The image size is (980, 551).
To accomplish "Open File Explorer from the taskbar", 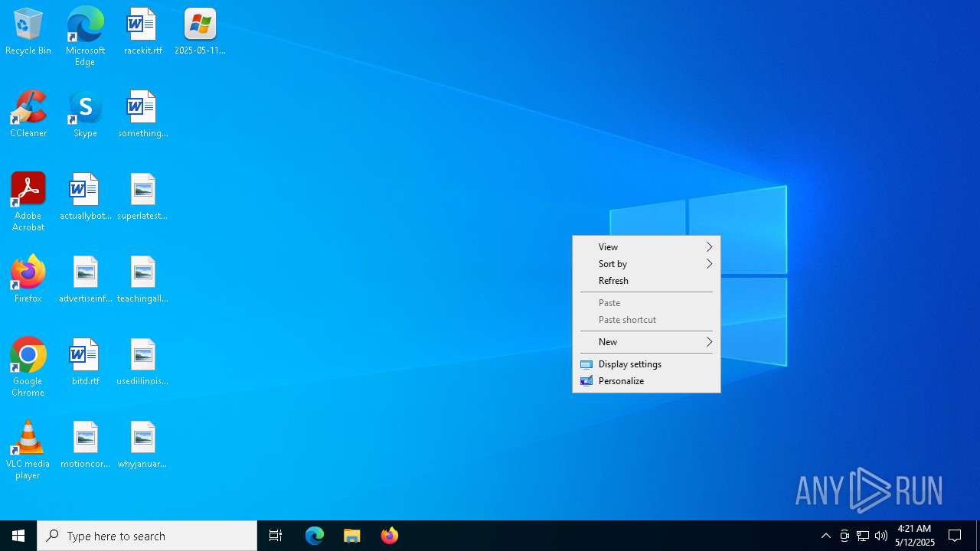I will coord(352,536).
